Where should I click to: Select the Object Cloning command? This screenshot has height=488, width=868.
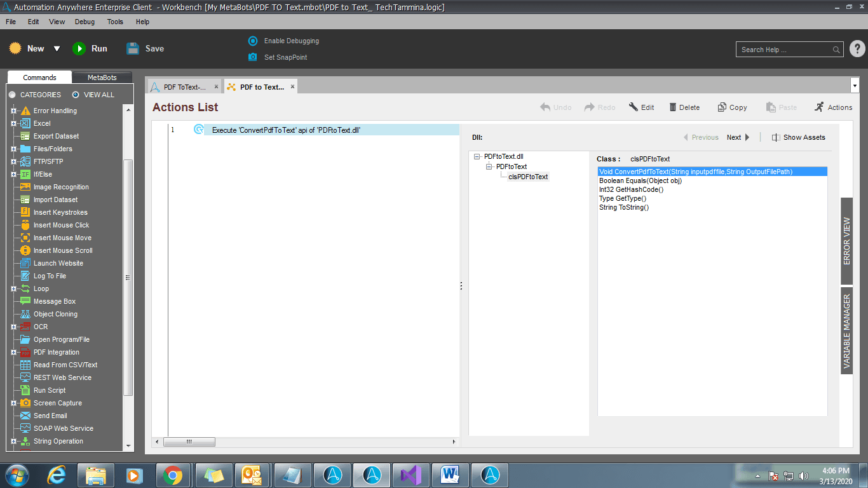55,314
